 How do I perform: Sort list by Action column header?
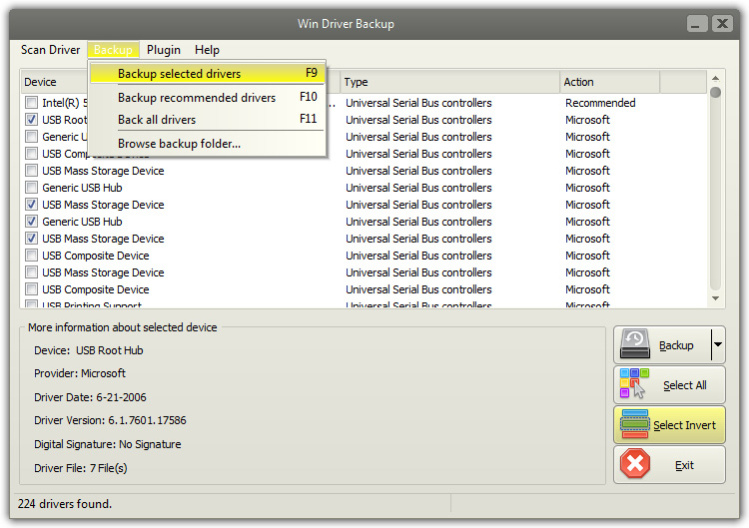coord(578,82)
